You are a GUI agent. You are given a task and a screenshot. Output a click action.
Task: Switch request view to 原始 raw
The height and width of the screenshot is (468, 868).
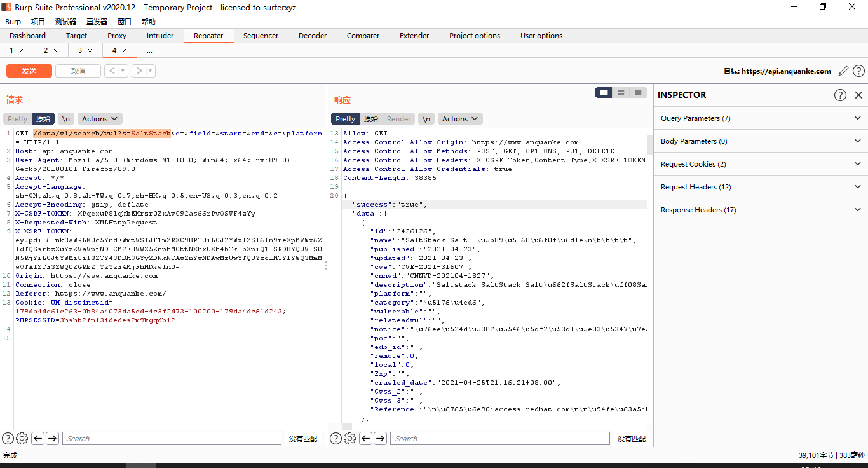pos(43,119)
